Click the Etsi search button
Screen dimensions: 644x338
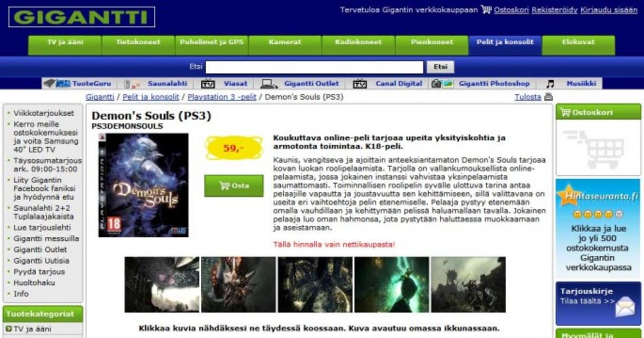coord(440,66)
